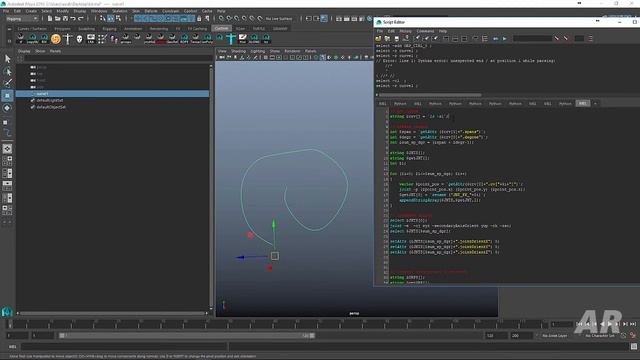The height and width of the screenshot is (360, 640).
Task: Click the Outliner vertical scrollbar
Action: coord(211,187)
